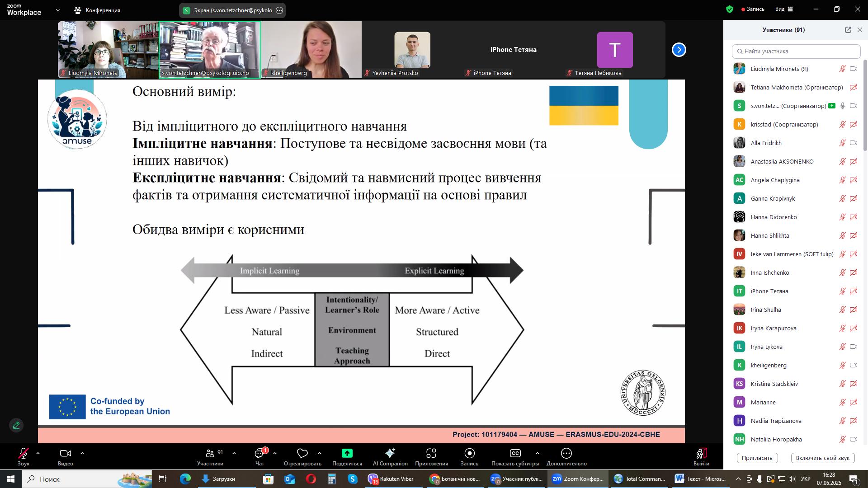Open the Вид view menu

click(784, 9)
